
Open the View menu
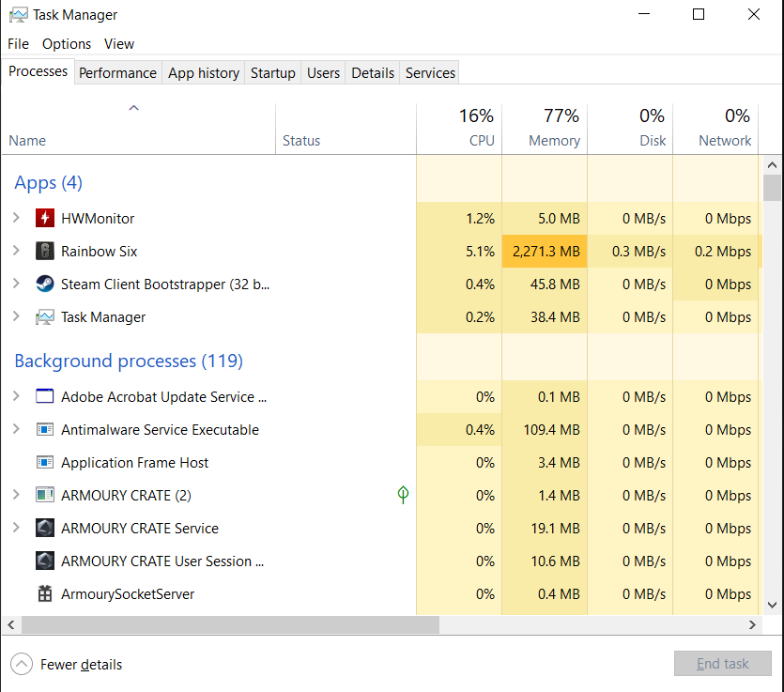(119, 44)
